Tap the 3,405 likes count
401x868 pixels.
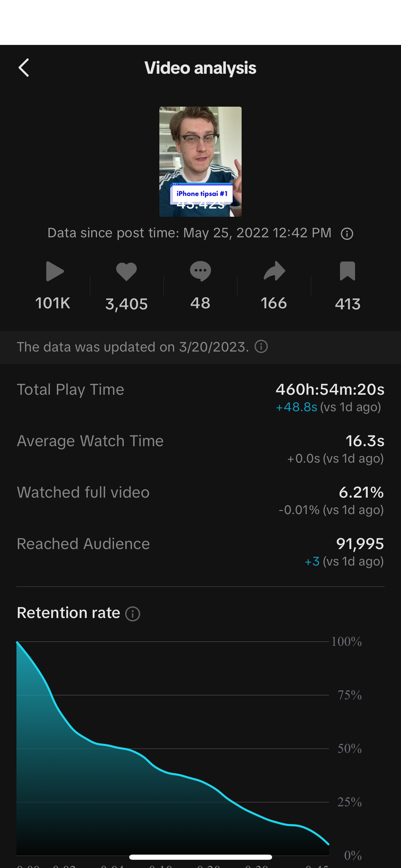click(x=126, y=304)
